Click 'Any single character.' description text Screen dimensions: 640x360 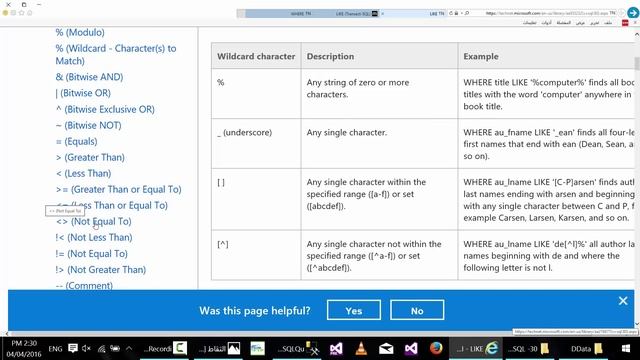[x=347, y=132]
